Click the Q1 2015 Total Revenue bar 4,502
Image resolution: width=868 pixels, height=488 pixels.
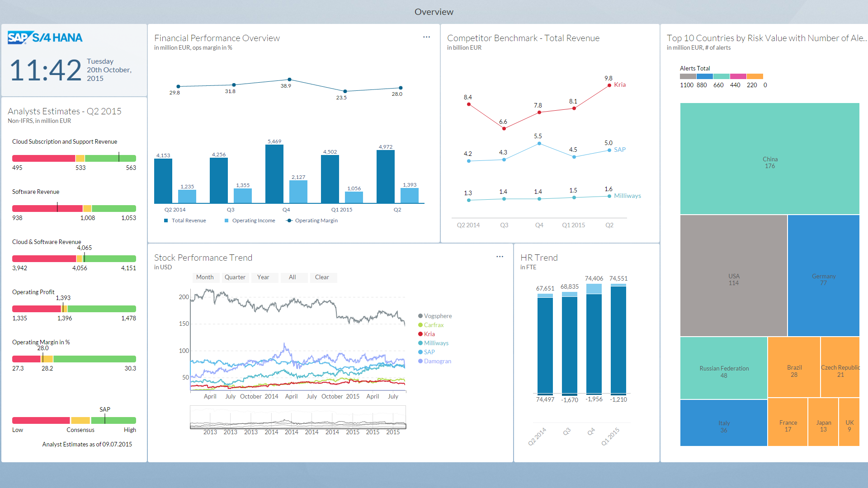pyautogui.click(x=330, y=179)
